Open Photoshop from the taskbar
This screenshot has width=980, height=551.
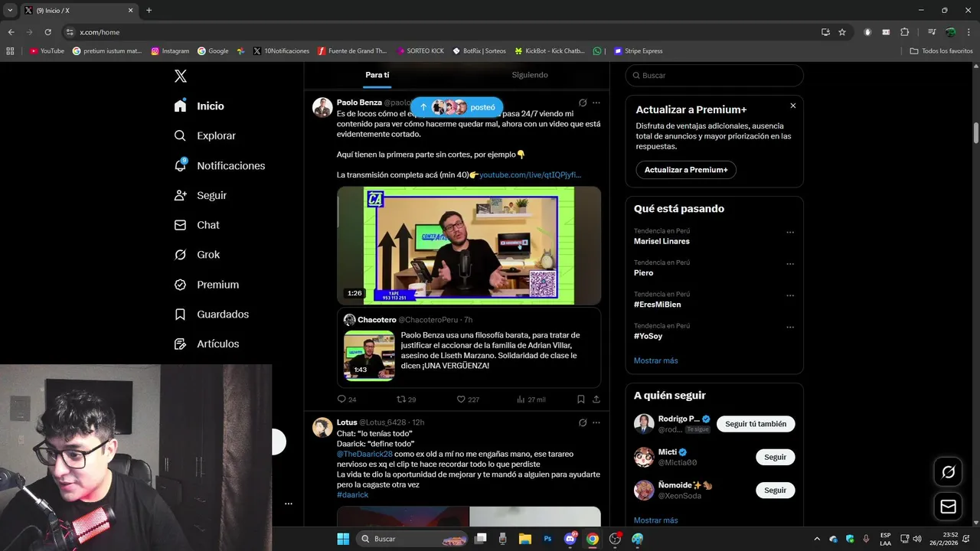(547, 539)
